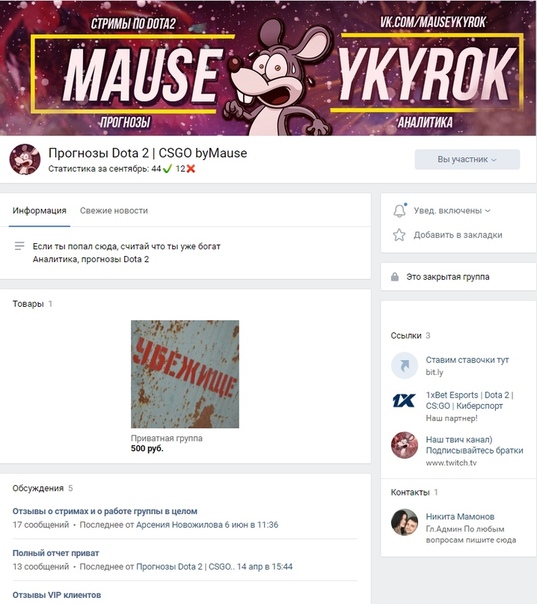Click the bookmark star icon
Screen dimensions: 537x604
399,235
